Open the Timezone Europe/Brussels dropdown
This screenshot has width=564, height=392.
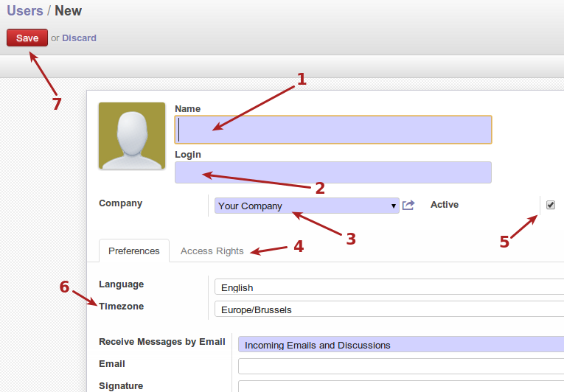coord(389,309)
